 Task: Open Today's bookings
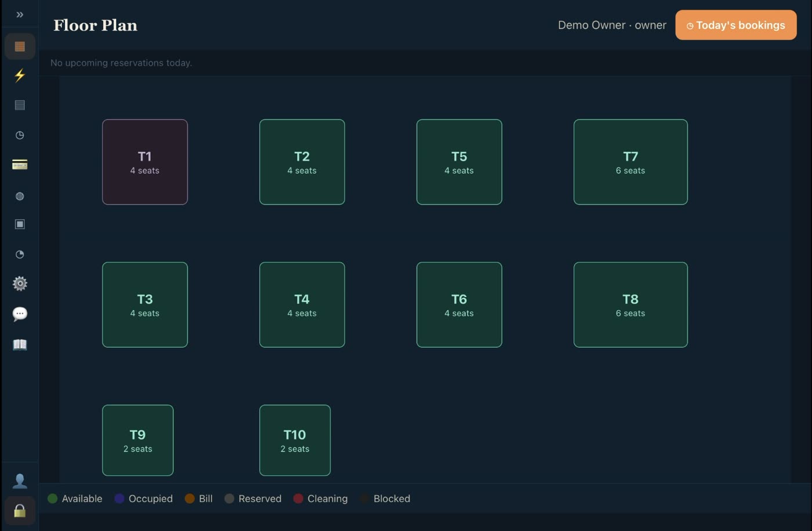click(736, 25)
